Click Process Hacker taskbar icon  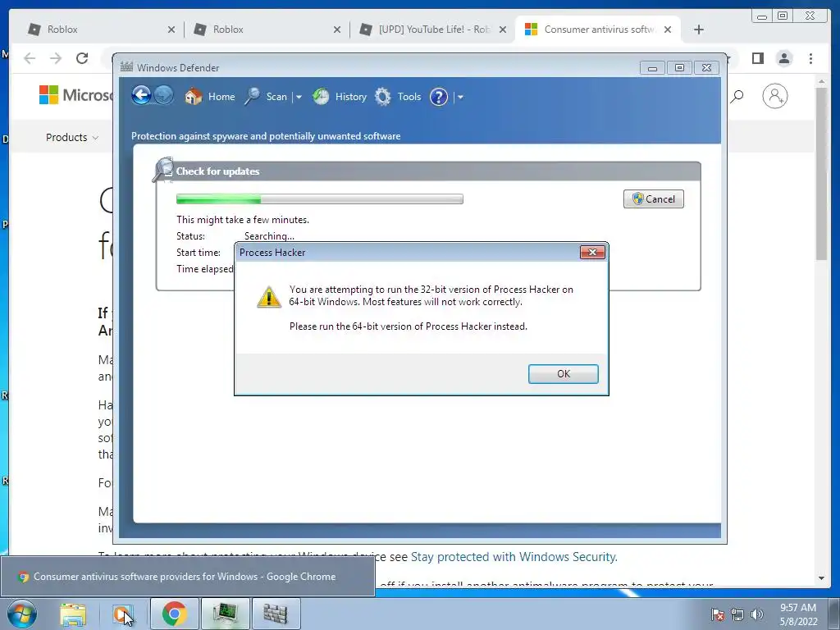pyautogui.click(x=225, y=614)
